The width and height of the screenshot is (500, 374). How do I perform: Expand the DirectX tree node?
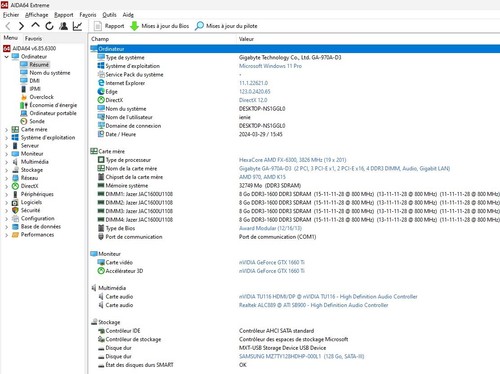click(x=6, y=186)
